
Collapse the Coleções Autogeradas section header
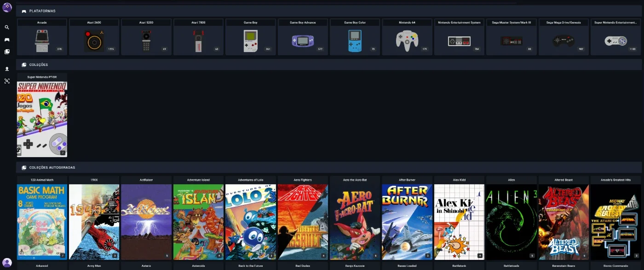(x=329, y=167)
